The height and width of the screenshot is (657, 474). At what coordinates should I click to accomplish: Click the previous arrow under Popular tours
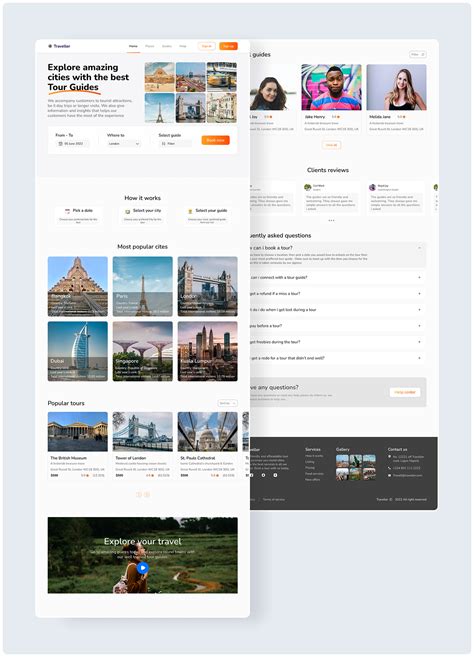point(138,494)
